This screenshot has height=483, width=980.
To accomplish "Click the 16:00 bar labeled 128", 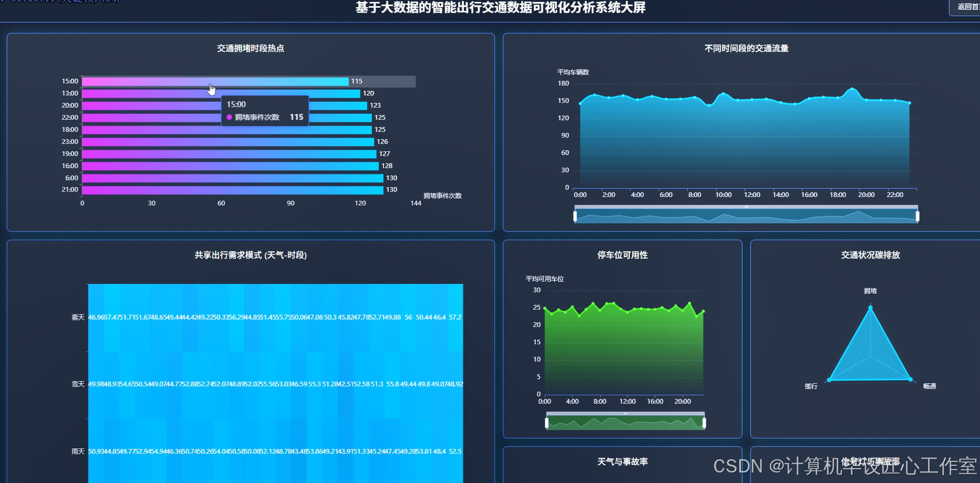I will [x=230, y=166].
